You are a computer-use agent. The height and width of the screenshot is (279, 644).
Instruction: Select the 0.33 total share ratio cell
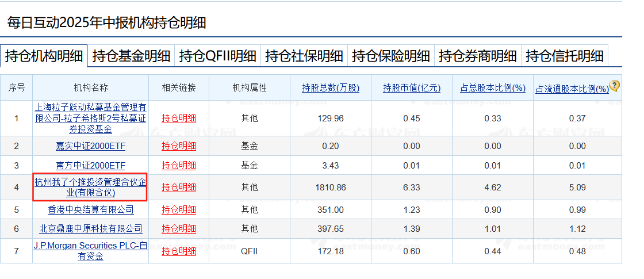pos(493,119)
